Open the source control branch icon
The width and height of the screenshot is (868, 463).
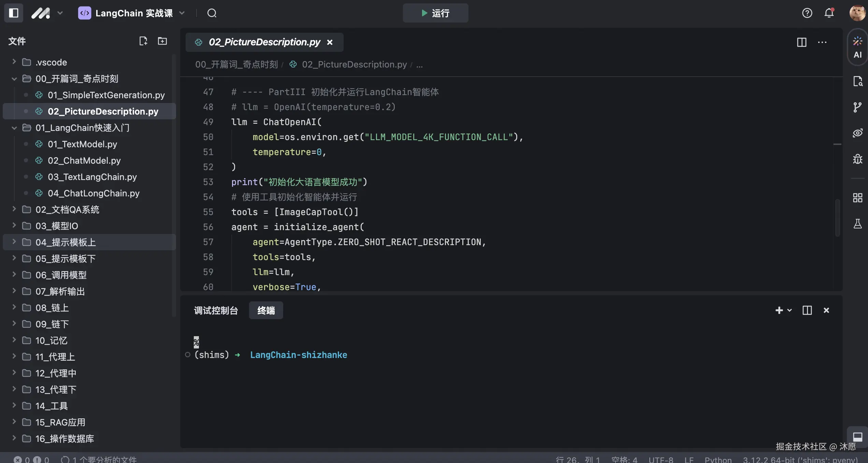coord(857,107)
